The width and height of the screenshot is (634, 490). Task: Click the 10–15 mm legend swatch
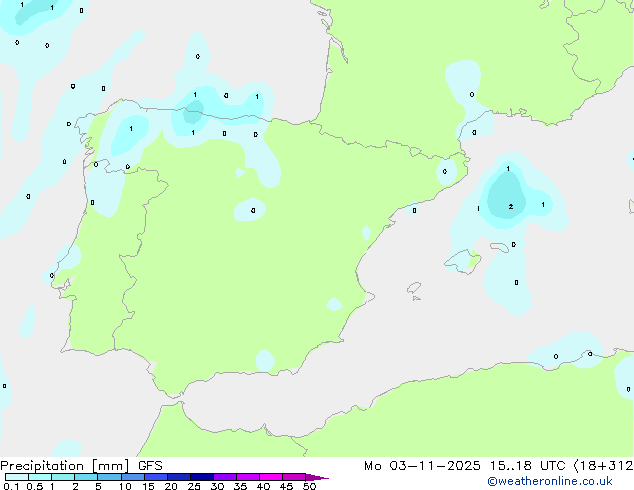click(132, 477)
